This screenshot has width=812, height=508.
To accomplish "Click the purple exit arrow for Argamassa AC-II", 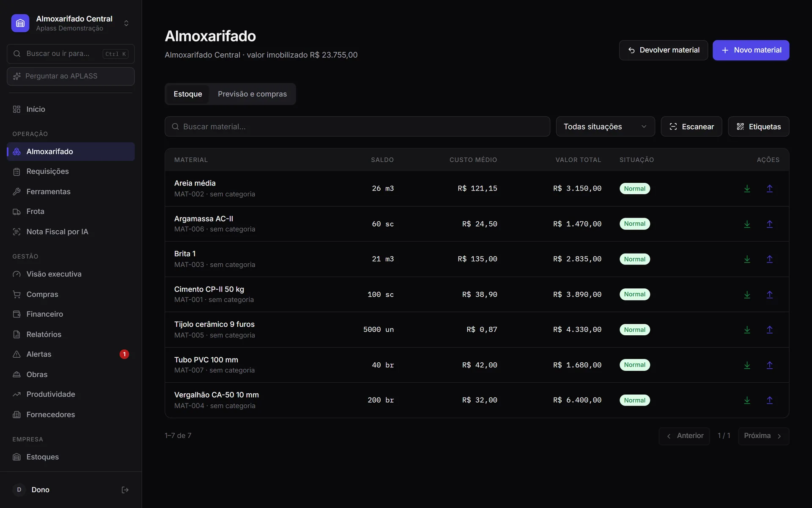I will click(769, 224).
